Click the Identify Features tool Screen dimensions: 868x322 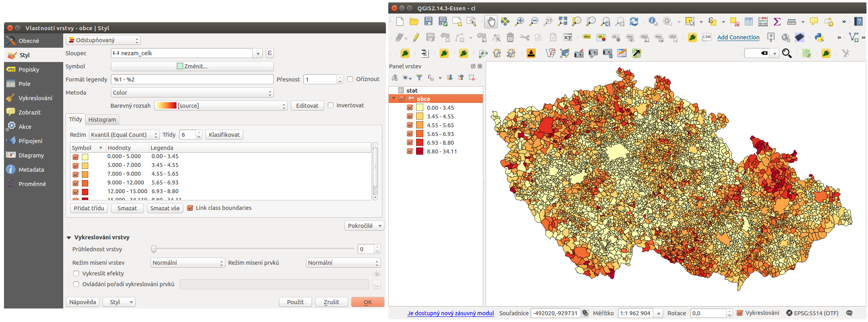[x=653, y=21]
